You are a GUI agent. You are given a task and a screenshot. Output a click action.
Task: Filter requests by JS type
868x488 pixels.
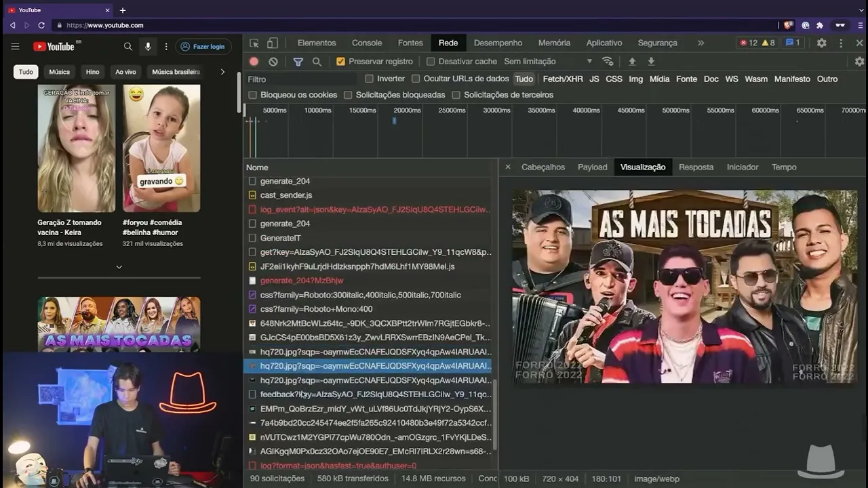594,79
